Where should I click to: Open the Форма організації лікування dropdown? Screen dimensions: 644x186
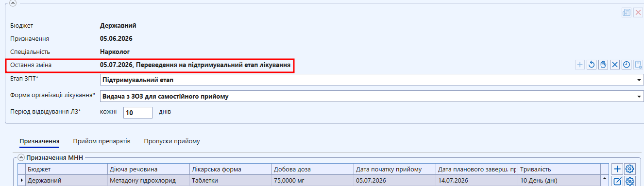pyautogui.click(x=639, y=97)
